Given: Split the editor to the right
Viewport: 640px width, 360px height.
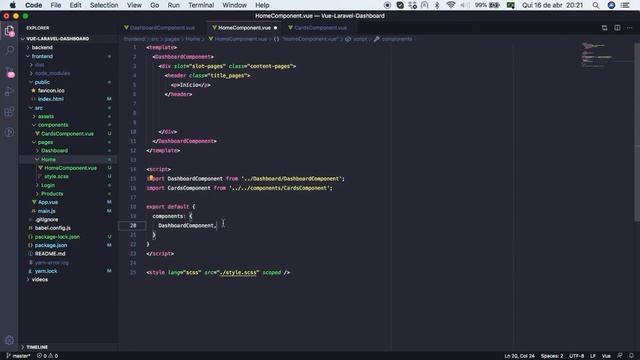Looking at the screenshot, I should click(617, 28).
